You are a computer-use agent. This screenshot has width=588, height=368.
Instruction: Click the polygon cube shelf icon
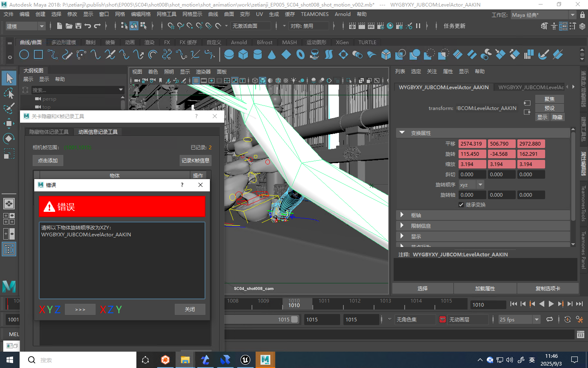243,54
